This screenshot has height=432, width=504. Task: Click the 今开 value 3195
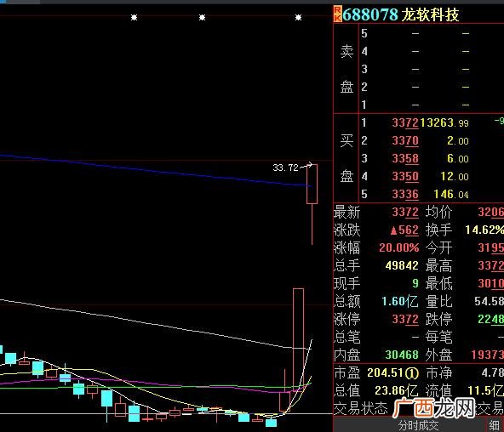pyautogui.click(x=491, y=247)
